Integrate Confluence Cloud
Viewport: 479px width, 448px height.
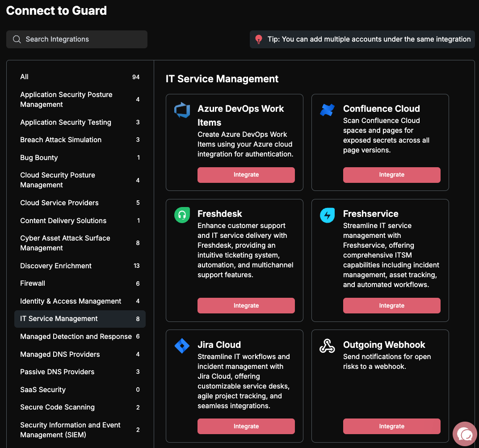391,175
